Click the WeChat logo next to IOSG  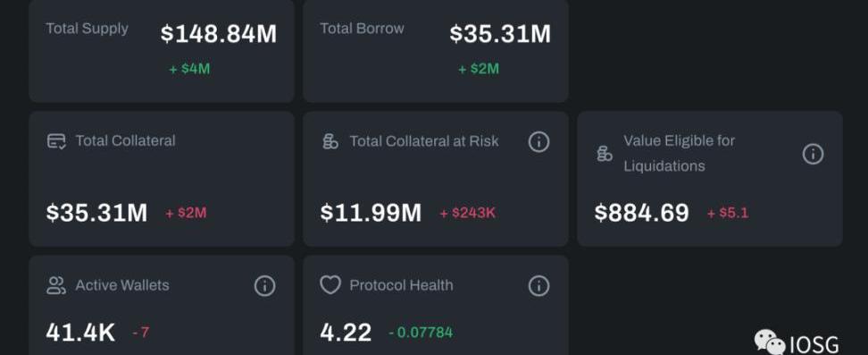(x=770, y=342)
